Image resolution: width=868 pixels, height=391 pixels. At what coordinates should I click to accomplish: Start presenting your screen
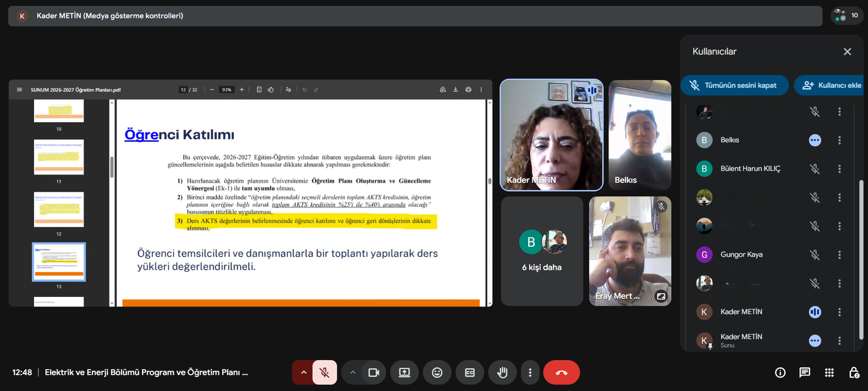(404, 372)
